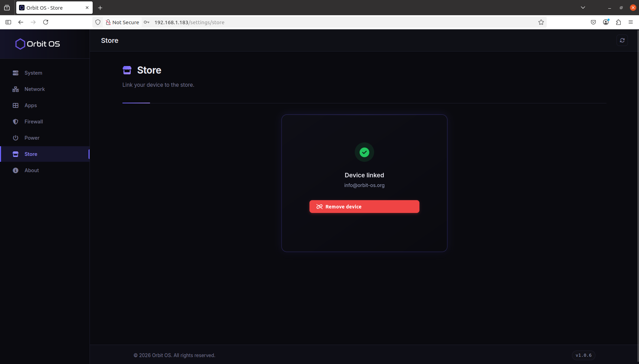The image size is (639, 364).
Task: Click the Apps grid icon
Action: click(x=16, y=105)
